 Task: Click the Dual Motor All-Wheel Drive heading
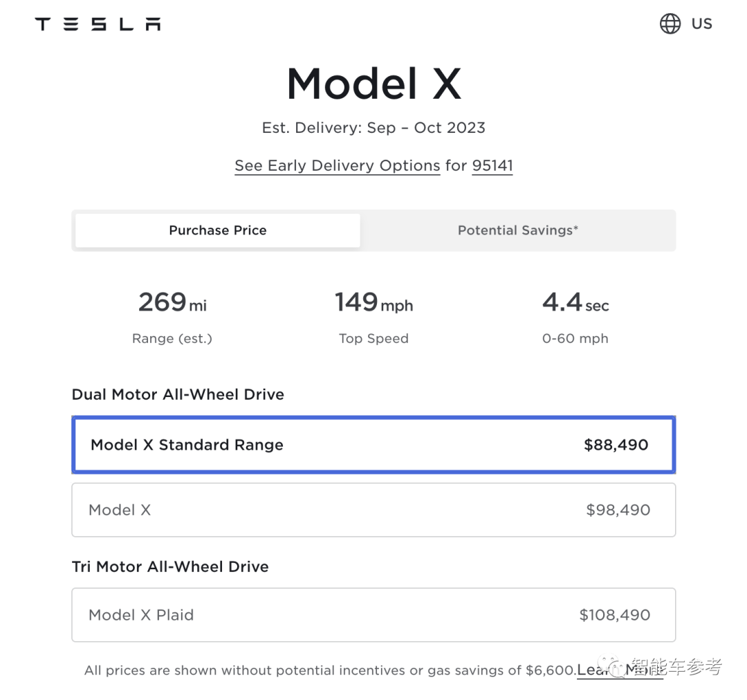[178, 394]
